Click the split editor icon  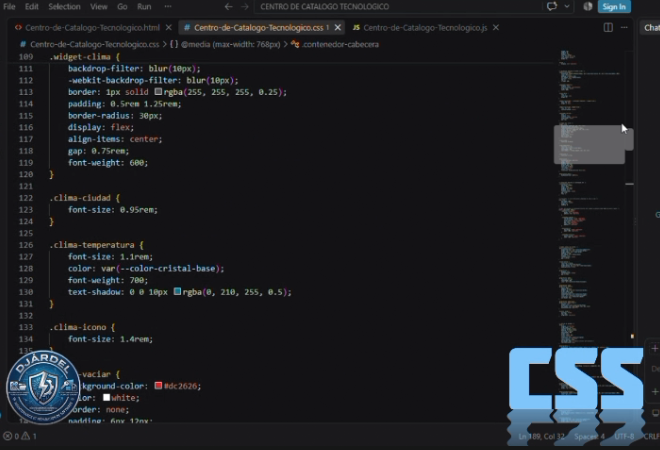[608, 28]
